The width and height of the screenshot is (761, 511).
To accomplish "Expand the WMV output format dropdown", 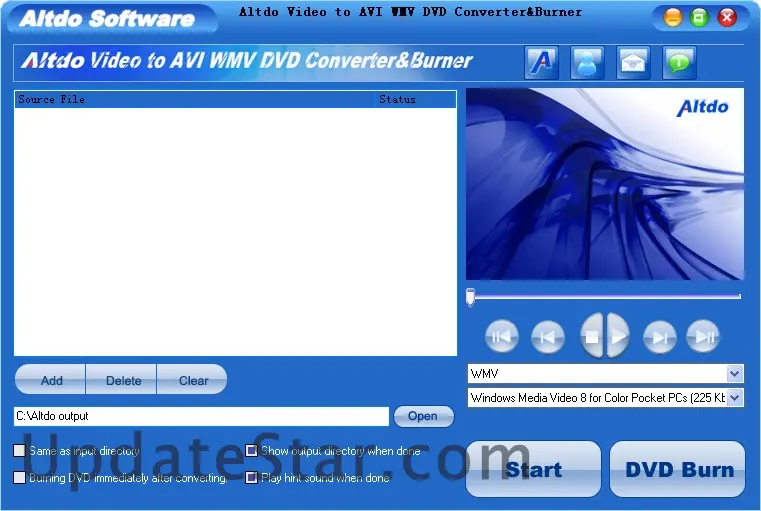I will pyautogui.click(x=735, y=374).
